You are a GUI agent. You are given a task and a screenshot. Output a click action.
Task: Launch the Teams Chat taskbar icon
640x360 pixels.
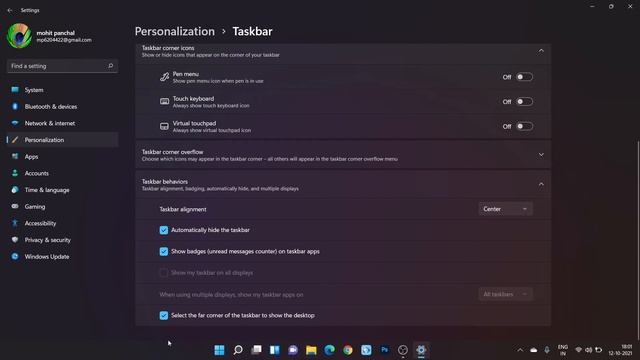(293, 350)
